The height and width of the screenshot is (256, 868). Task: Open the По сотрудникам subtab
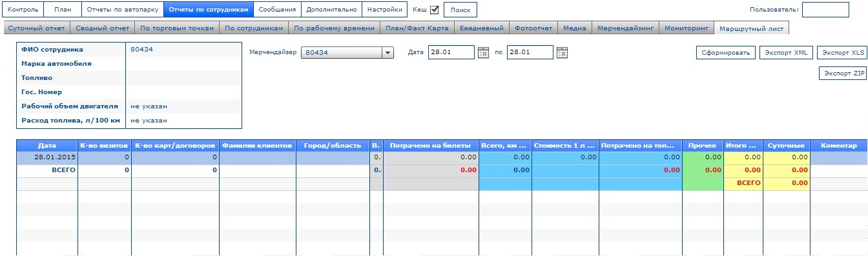click(x=253, y=28)
